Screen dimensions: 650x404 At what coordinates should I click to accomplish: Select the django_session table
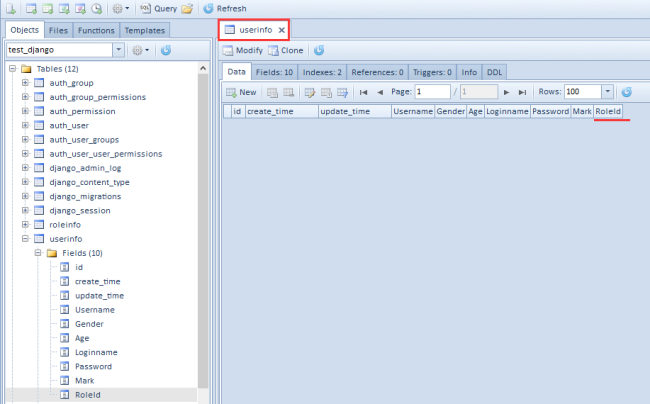[80, 210]
